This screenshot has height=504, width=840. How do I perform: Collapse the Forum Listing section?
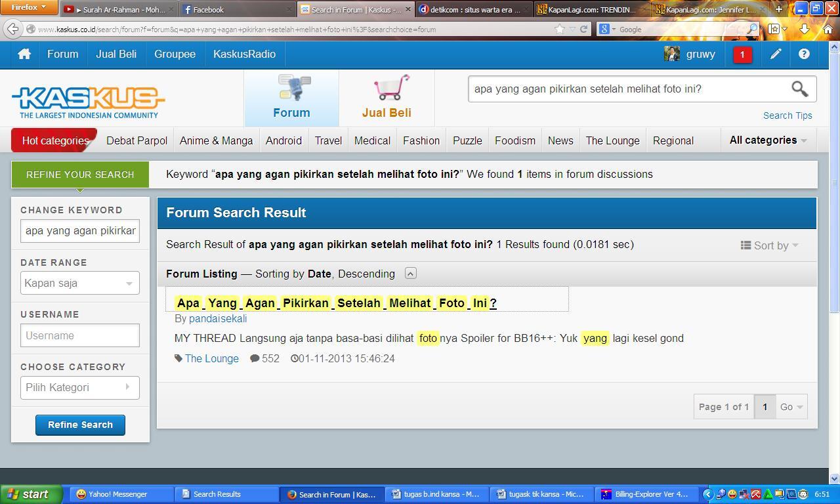410,274
